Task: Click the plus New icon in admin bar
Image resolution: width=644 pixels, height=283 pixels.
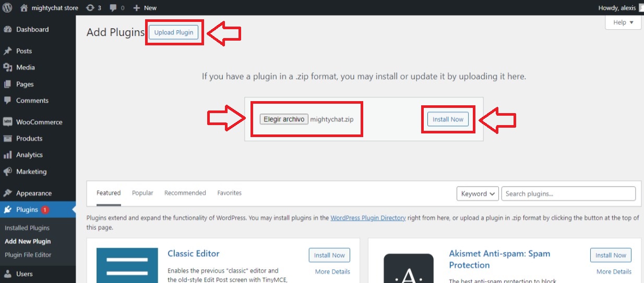Action: pyautogui.click(x=137, y=8)
